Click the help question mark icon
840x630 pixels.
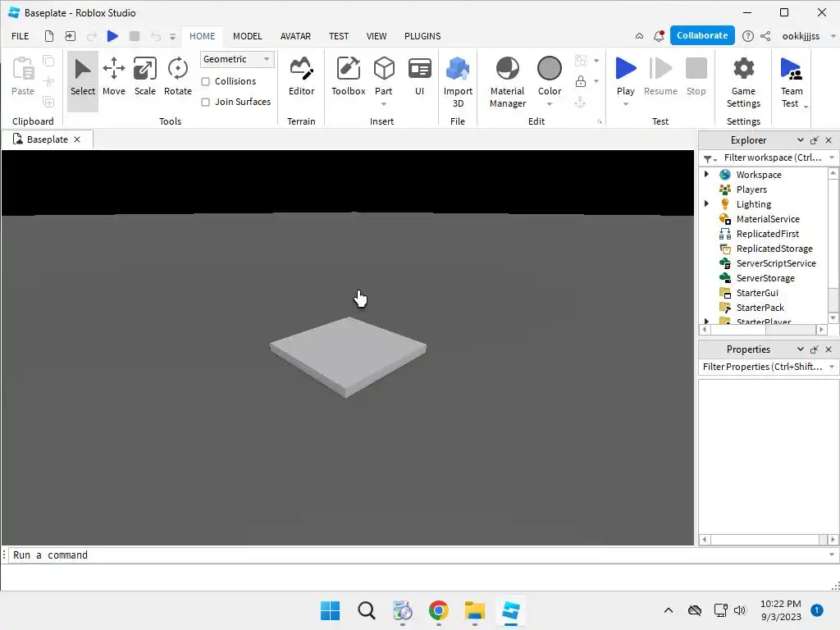click(x=748, y=36)
